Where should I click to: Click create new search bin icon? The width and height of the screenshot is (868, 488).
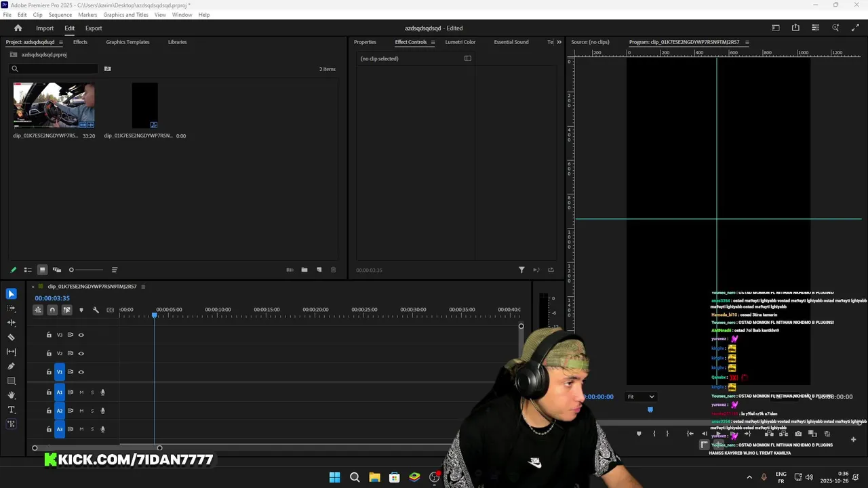pos(107,68)
